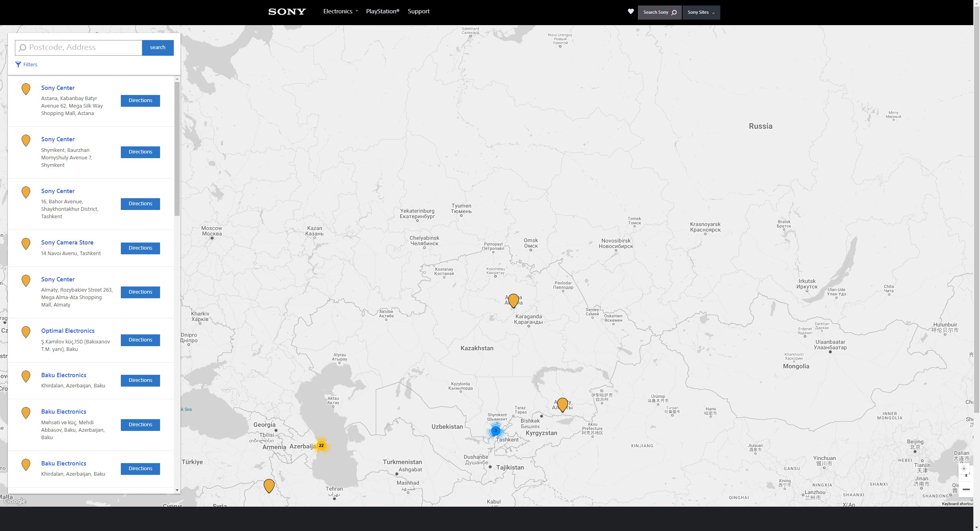Screen dimensions: 980x531
Task: Open the Sony Sites dropdown
Action: tap(701, 12)
